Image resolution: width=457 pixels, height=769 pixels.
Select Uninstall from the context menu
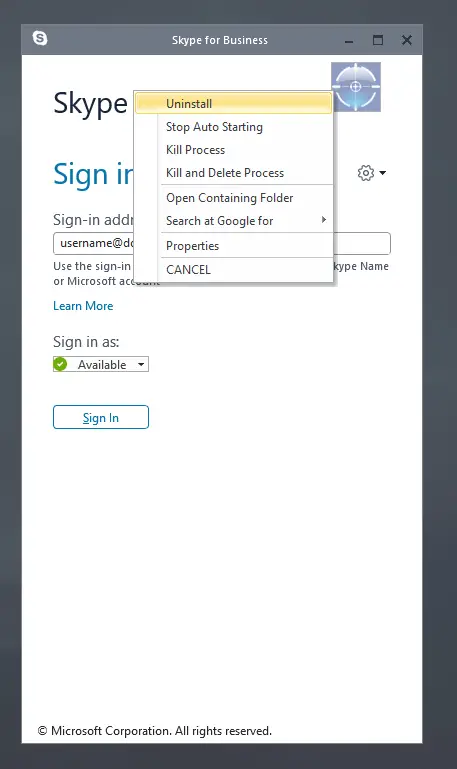click(233, 103)
